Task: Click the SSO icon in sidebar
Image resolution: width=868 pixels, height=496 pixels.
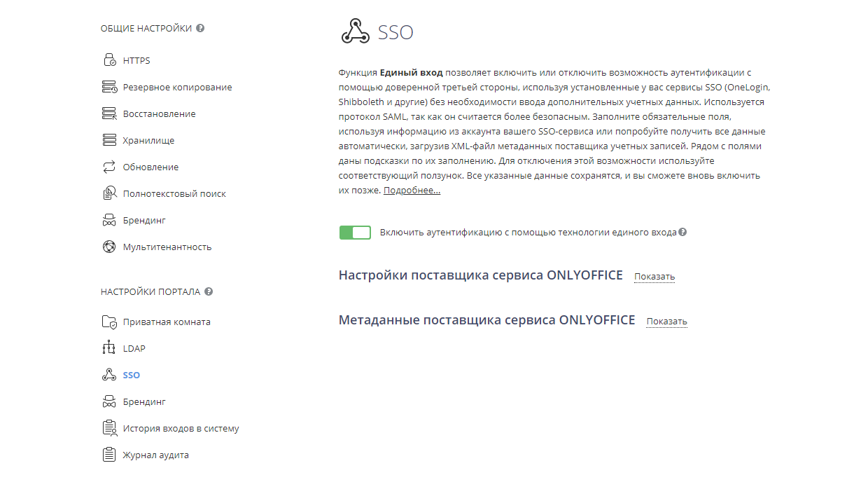Action: (x=109, y=375)
